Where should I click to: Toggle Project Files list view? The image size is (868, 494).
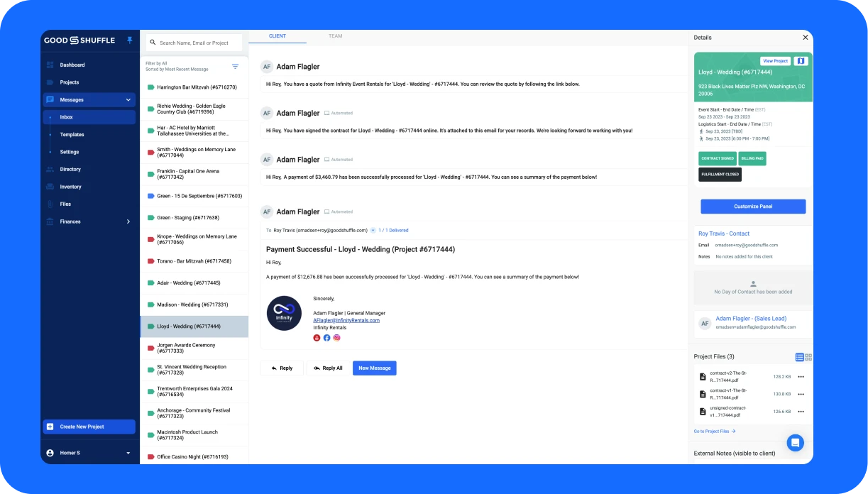pos(798,356)
